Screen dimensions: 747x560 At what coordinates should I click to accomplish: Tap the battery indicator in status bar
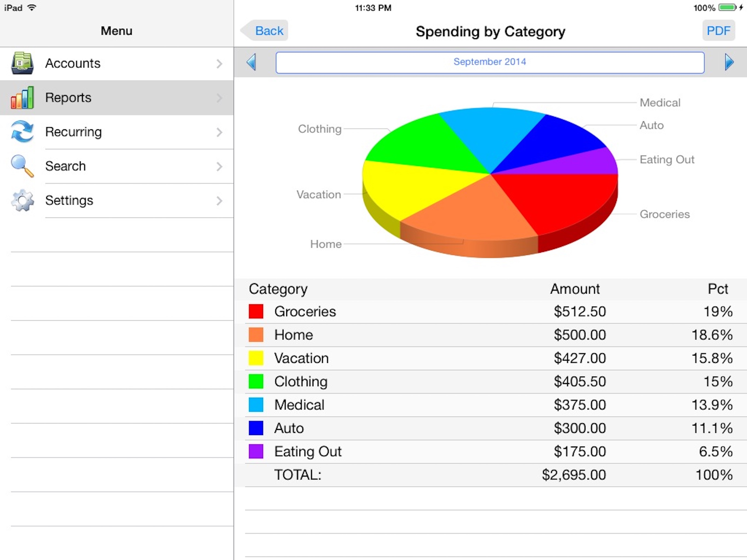(x=727, y=7)
